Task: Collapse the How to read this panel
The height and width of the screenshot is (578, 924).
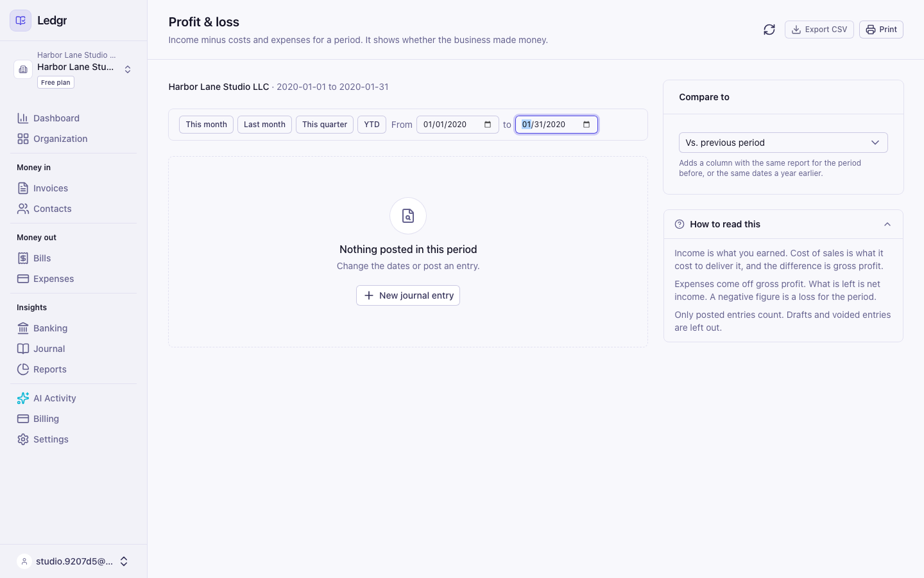Action: 887,224
